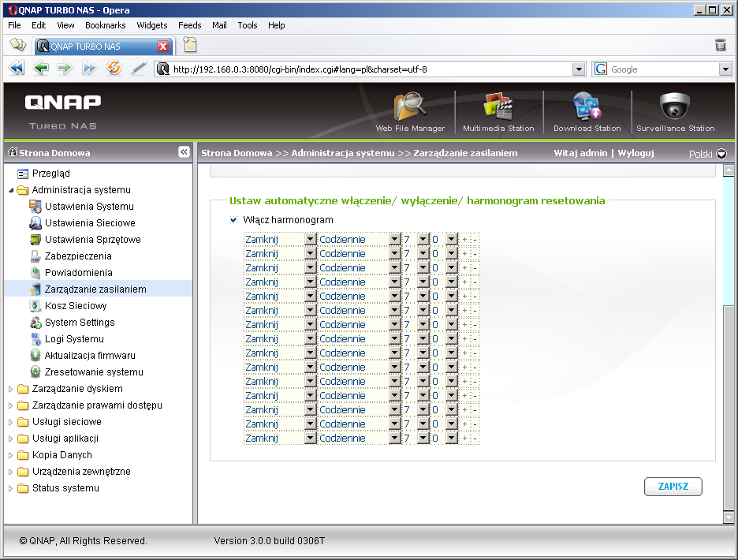Click the Opera rewind navigation icon
738x560 pixels.
coord(17,69)
